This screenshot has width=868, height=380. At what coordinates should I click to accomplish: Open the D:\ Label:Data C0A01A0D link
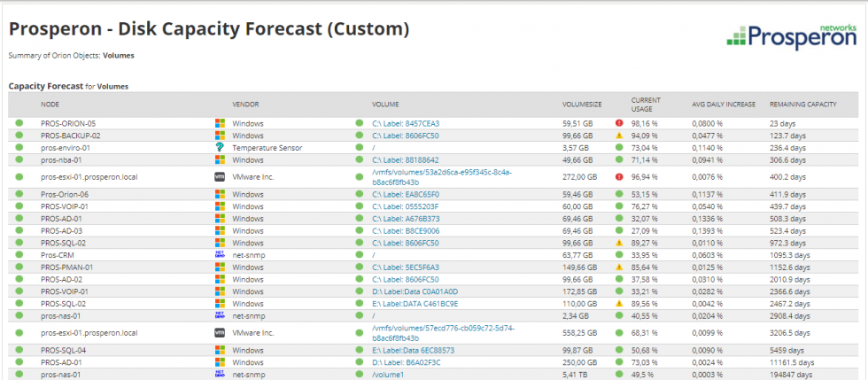tap(415, 291)
